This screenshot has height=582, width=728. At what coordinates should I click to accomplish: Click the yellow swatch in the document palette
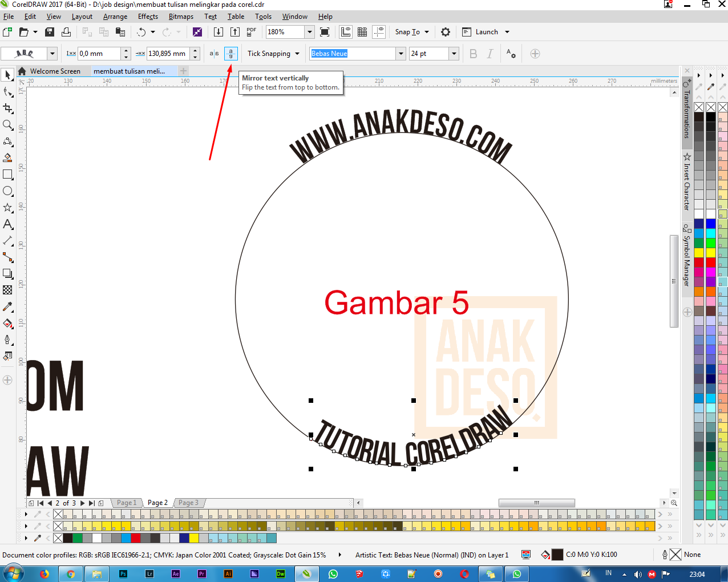193,538
